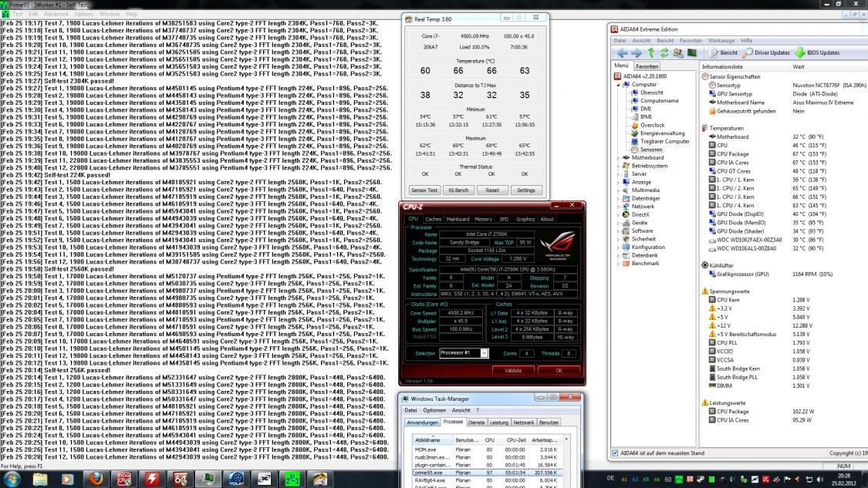
Task: Refresh the AIDA64 sensor page
Action: click(x=664, y=53)
